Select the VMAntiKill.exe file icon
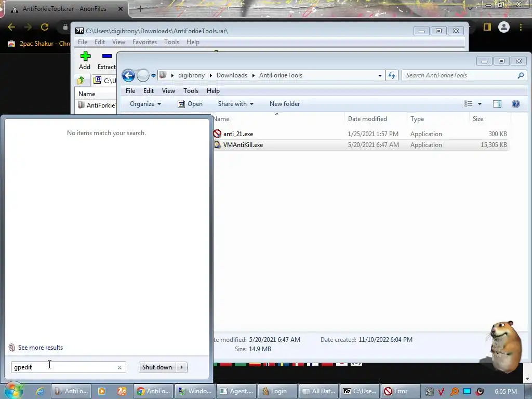The width and height of the screenshot is (532, 399). tap(218, 145)
